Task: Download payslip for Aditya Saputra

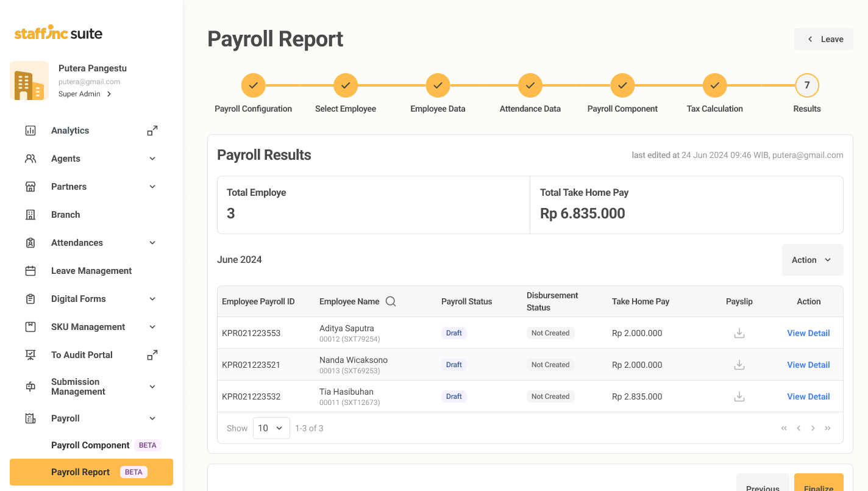Action: click(739, 333)
